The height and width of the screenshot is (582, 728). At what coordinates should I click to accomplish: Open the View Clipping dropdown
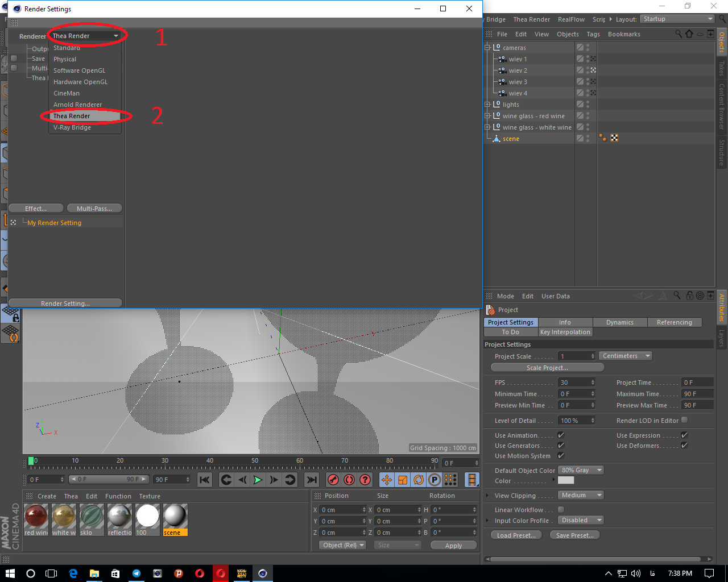[x=580, y=495]
